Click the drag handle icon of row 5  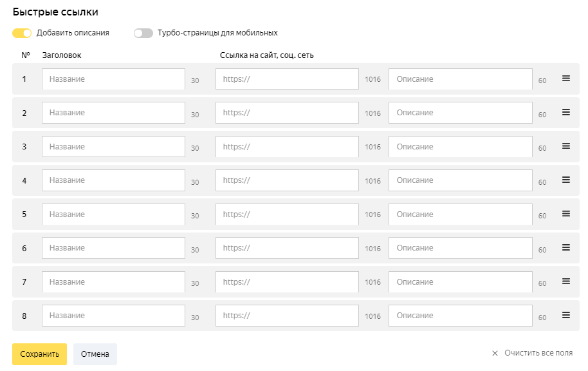(x=566, y=214)
